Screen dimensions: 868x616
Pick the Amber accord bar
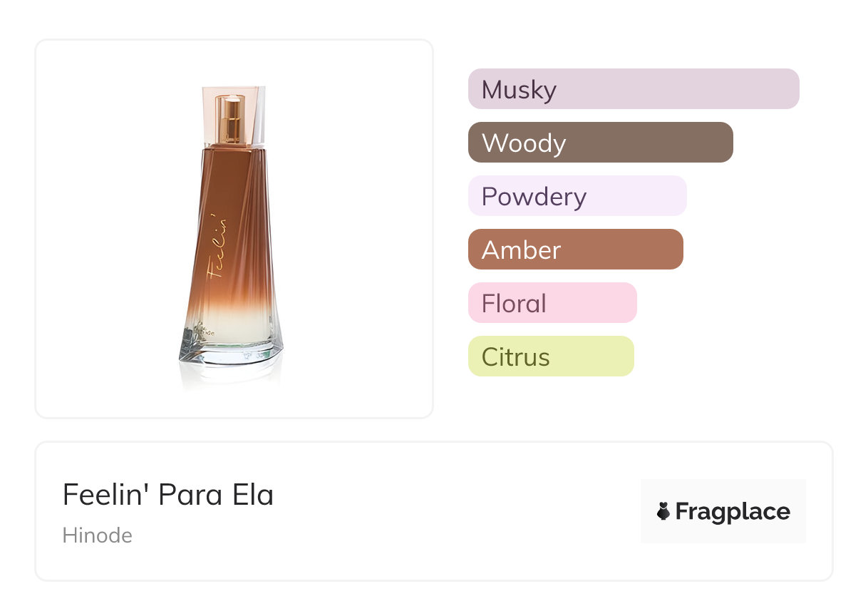click(576, 250)
